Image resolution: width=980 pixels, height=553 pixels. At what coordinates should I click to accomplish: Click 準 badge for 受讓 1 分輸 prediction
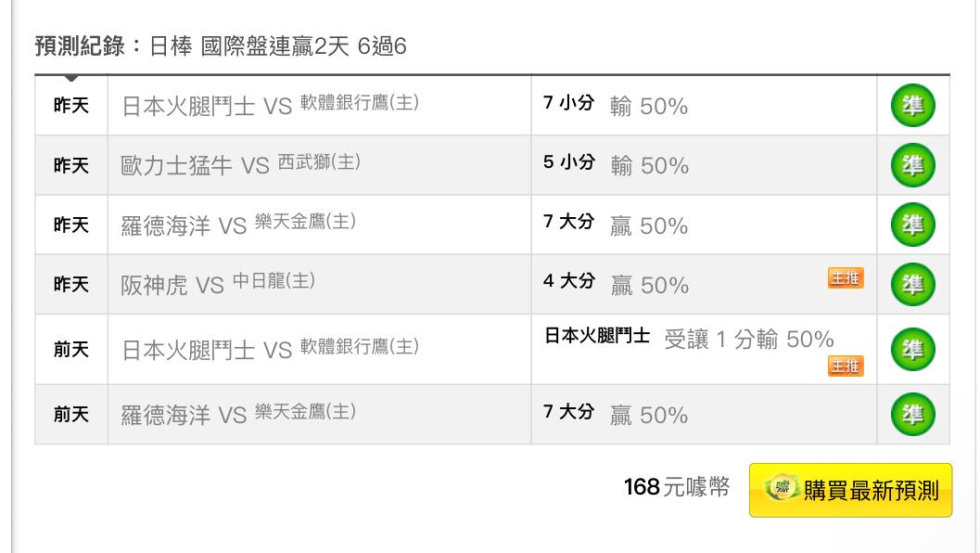click(912, 350)
